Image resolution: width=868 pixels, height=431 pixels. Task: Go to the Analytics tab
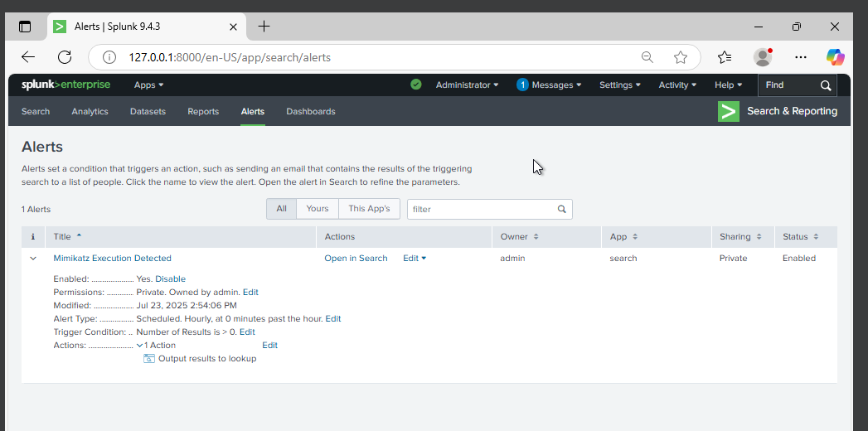[90, 111]
